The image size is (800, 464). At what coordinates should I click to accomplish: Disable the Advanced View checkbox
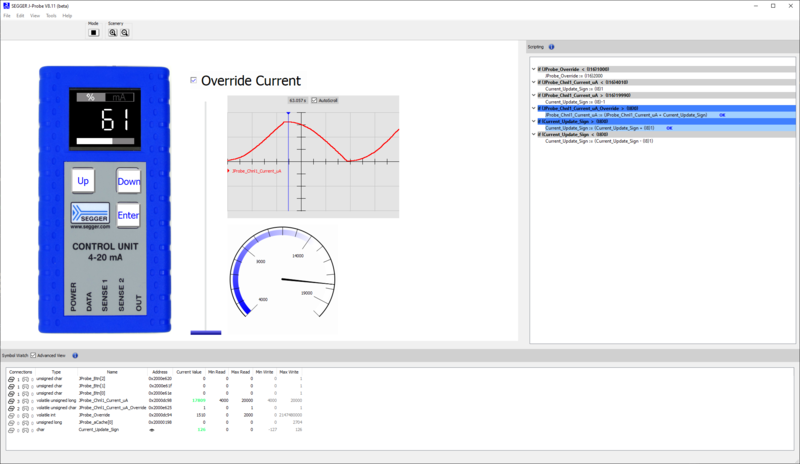point(33,355)
